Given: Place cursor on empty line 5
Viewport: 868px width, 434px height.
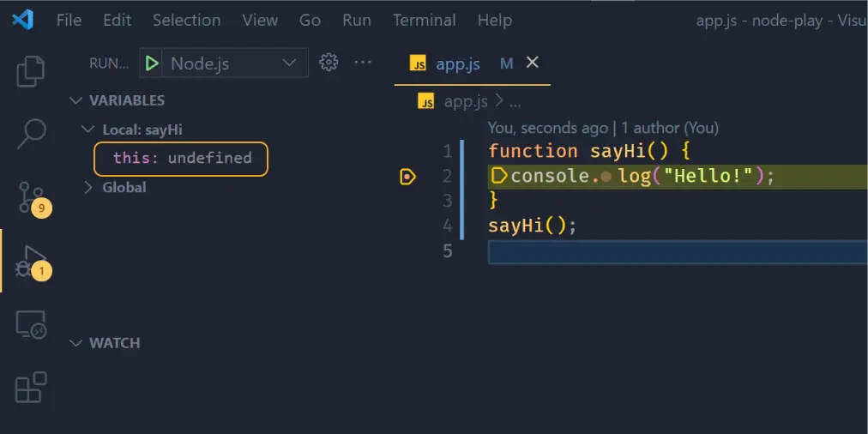Looking at the screenshot, I should coord(678,252).
